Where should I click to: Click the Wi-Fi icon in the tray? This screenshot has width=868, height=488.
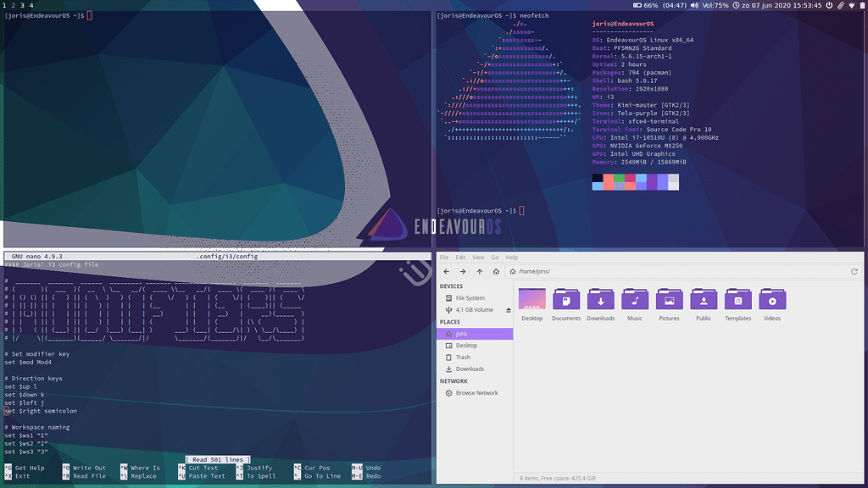click(850, 5)
